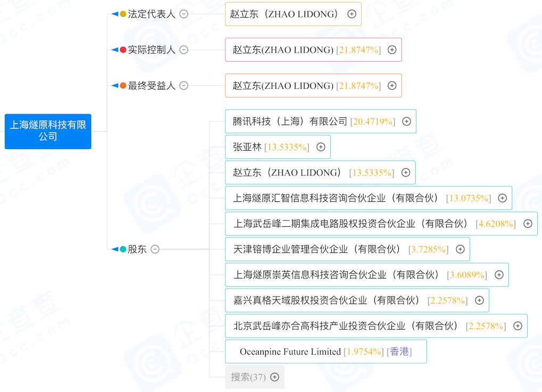Viewport: 542px width, 392px height.
Task: Open 上海燧原汇智信息科技咨询合伙企业 node
Action: point(368,198)
